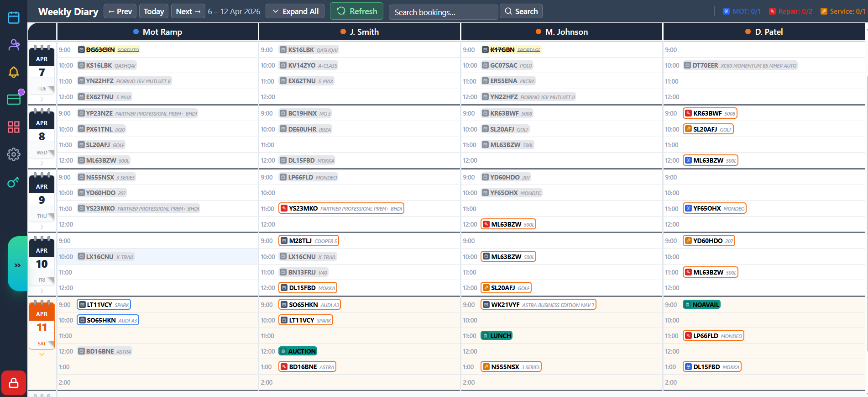Image resolution: width=868 pixels, height=397 pixels.
Task: Open the payments card icon
Action: point(14,99)
